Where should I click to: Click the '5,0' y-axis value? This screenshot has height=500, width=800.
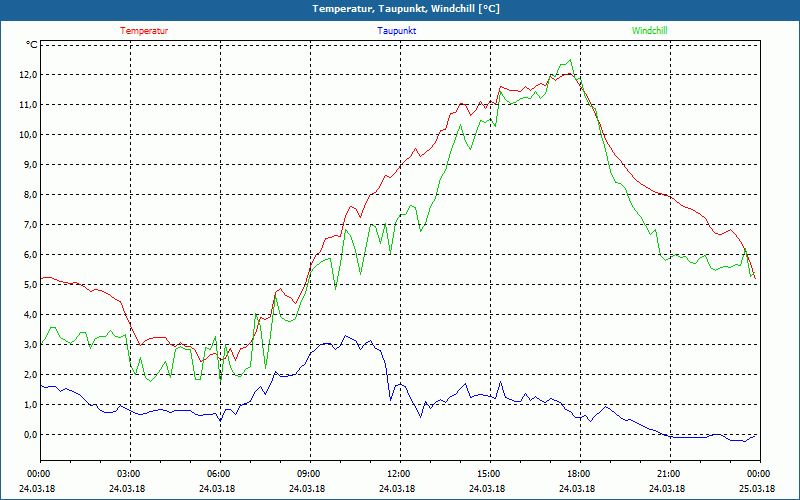point(31,285)
